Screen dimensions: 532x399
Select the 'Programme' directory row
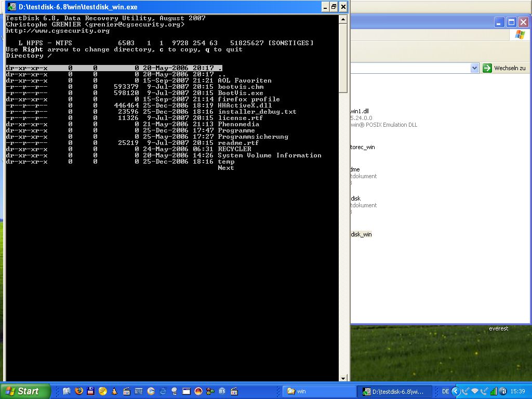[130, 130]
